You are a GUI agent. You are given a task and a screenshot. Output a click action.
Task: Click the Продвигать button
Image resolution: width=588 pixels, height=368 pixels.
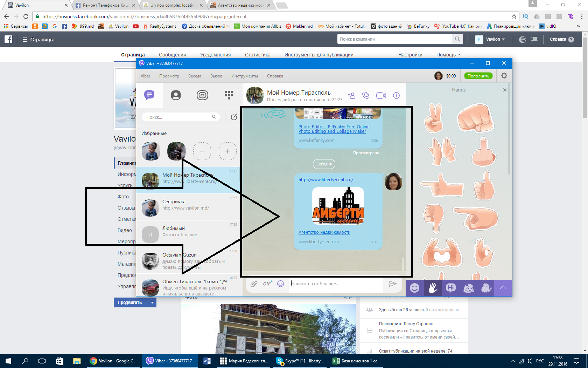pos(130,302)
